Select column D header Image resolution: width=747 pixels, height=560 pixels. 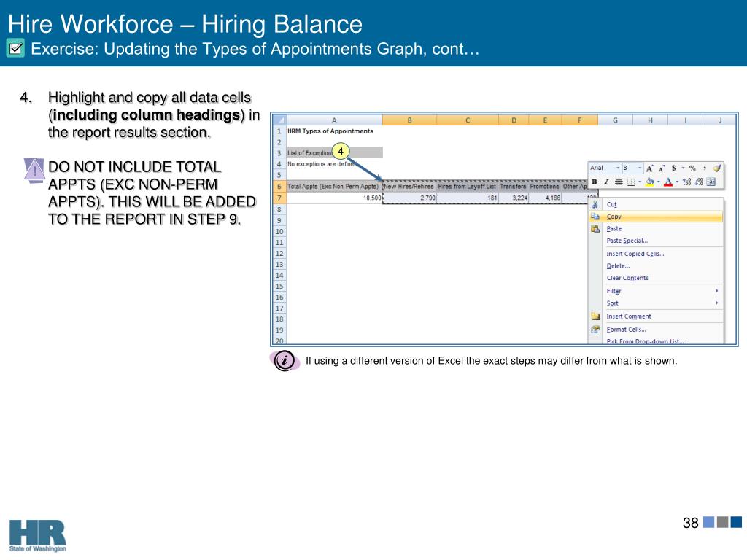click(514, 120)
